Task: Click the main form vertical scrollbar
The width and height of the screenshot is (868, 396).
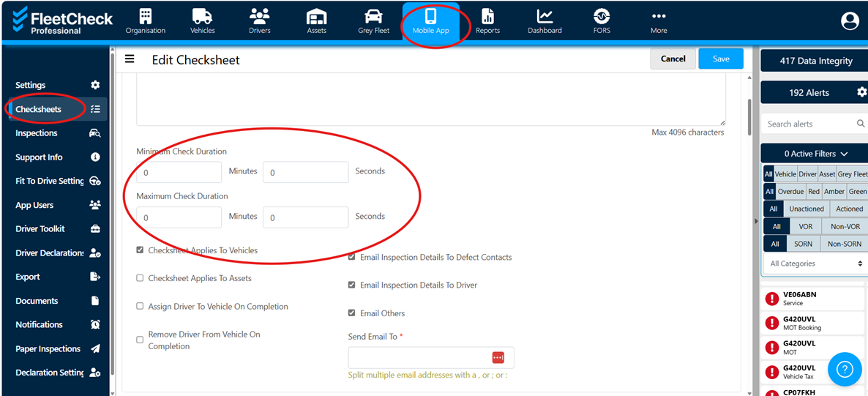Action: pos(748,117)
